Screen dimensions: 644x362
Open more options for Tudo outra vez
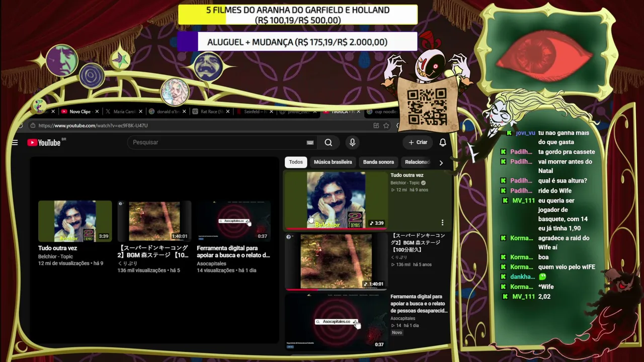[442, 222]
